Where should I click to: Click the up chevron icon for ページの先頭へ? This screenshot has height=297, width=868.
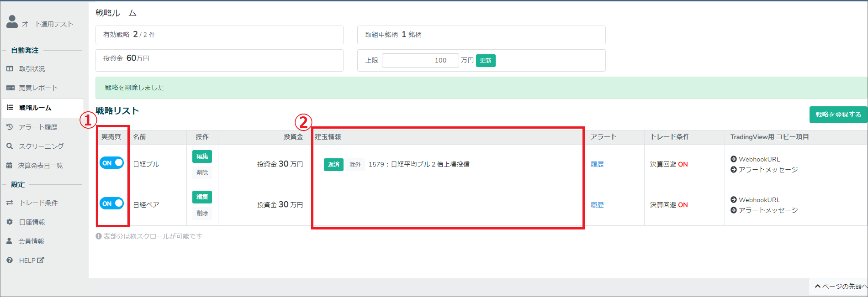tap(818, 287)
